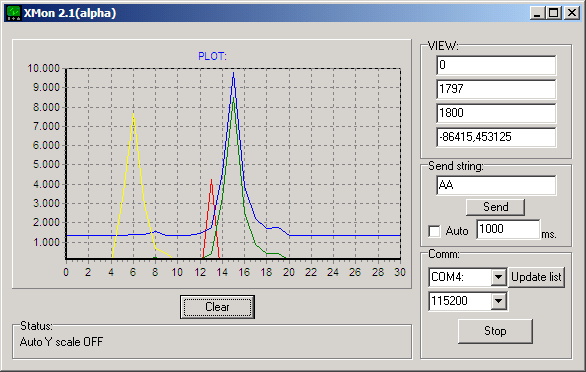Click the Send button
The width and height of the screenshot is (586, 372).
pyautogui.click(x=495, y=207)
